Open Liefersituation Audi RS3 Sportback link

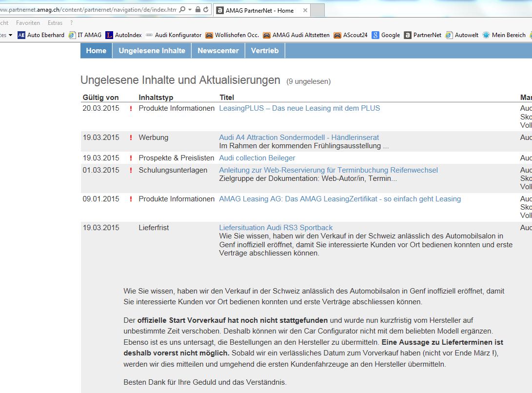pyautogui.click(x=276, y=228)
